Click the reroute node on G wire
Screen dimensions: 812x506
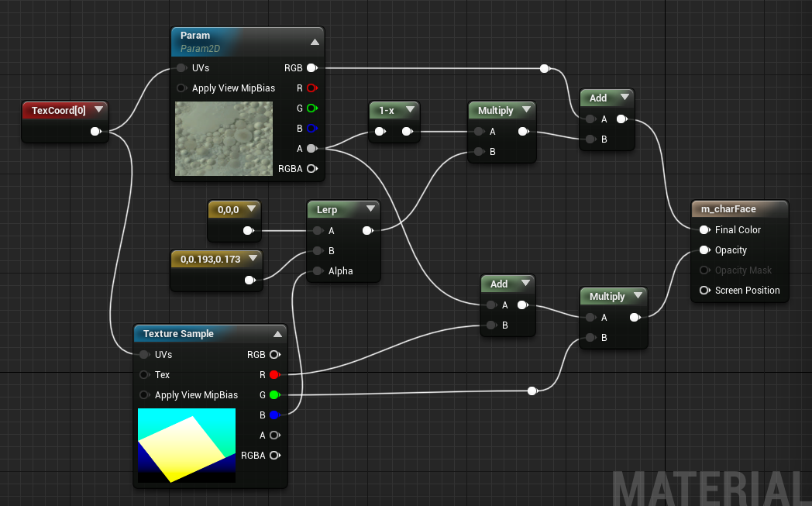532,391
